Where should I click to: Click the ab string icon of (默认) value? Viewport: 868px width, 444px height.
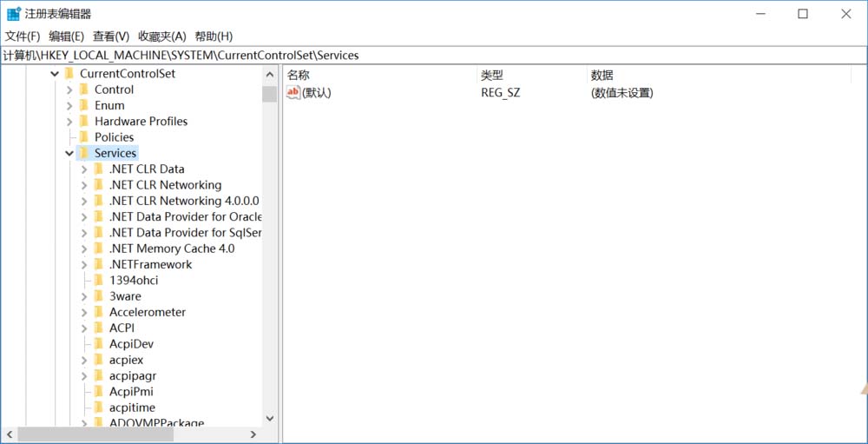coord(293,93)
